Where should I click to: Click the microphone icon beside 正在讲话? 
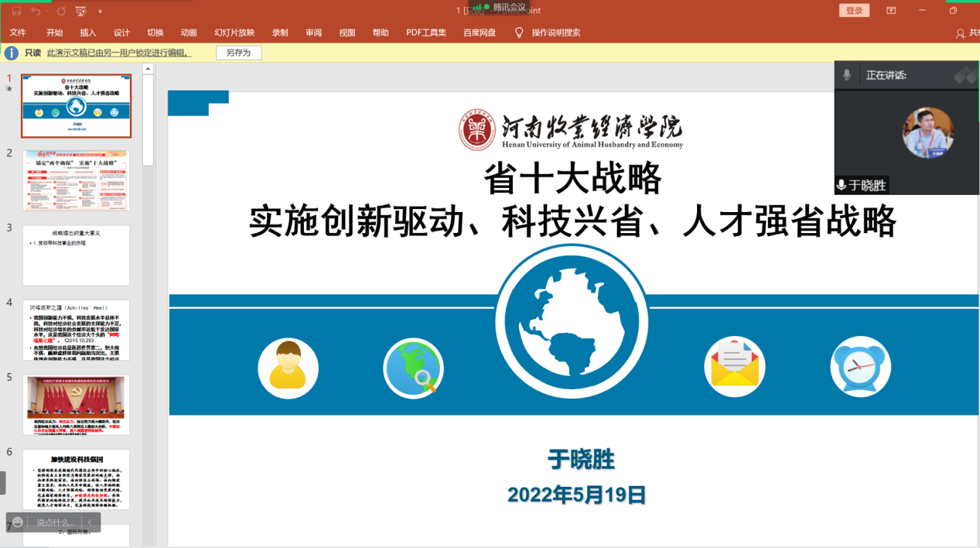click(x=847, y=75)
